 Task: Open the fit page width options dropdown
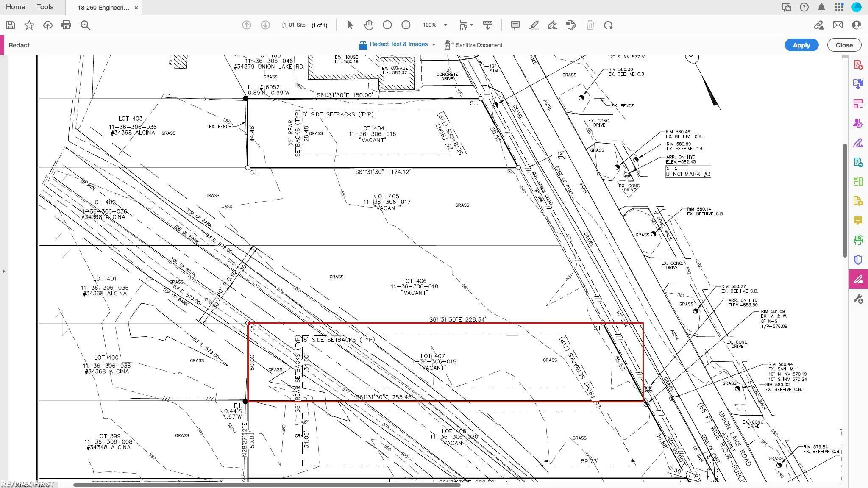471,25
